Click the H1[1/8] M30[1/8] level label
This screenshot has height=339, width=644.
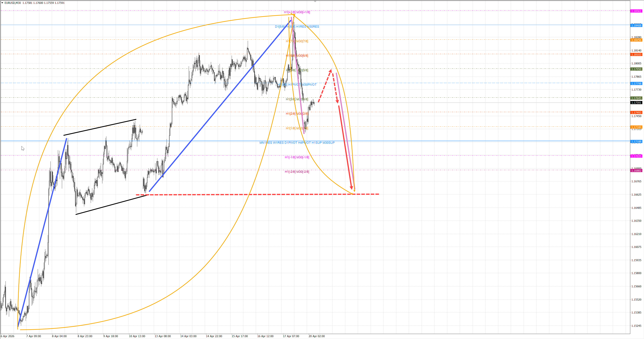pos(297,128)
